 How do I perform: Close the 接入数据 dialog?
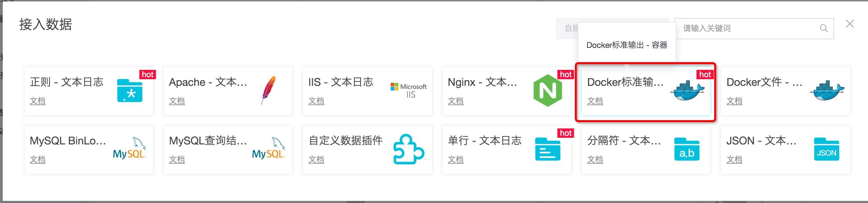[x=850, y=24]
